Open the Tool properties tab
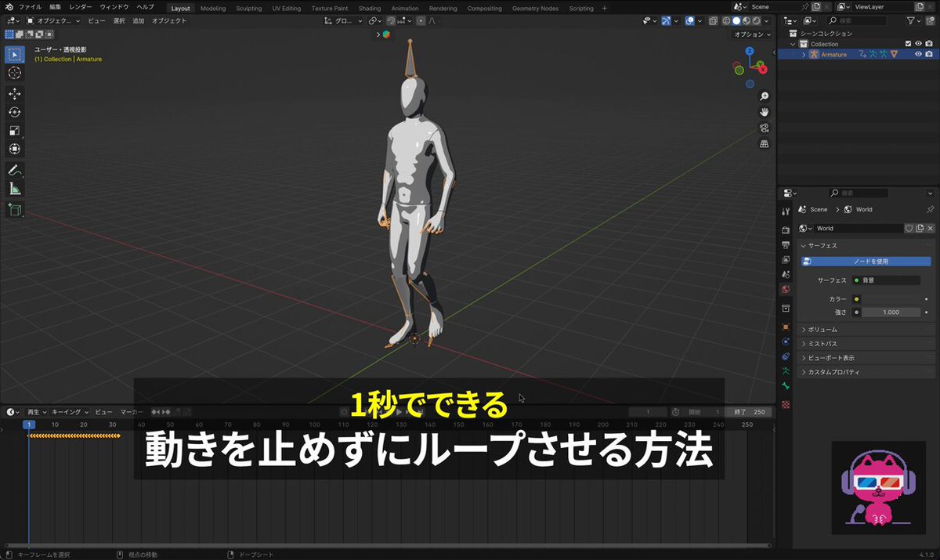This screenshot has height=560, width=940. (x=786, y=211)
